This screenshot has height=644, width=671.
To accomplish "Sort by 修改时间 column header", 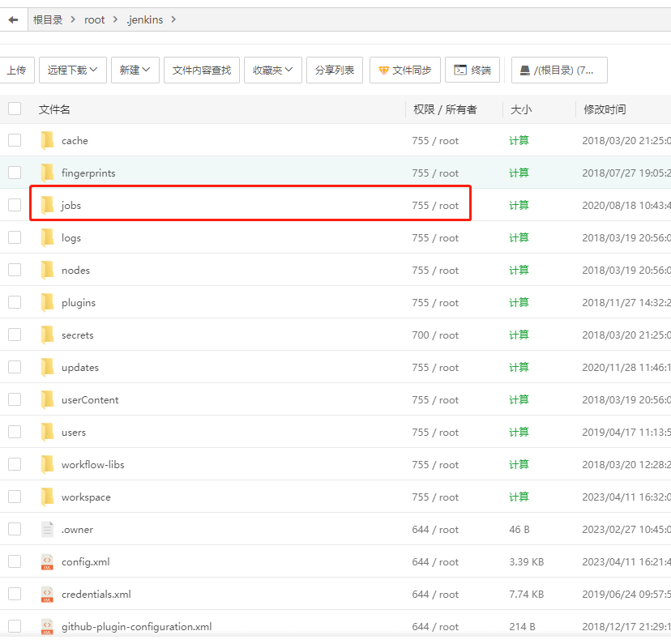I will point(605,109).
